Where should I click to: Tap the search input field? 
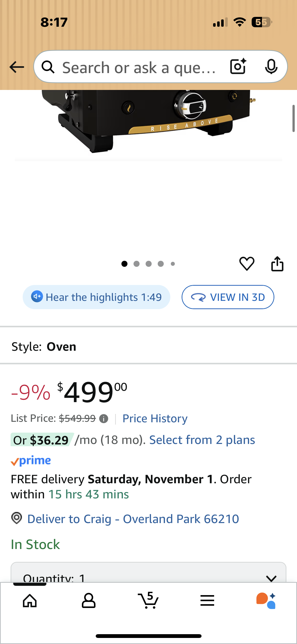pyautogui.click(x=139, y=68)
